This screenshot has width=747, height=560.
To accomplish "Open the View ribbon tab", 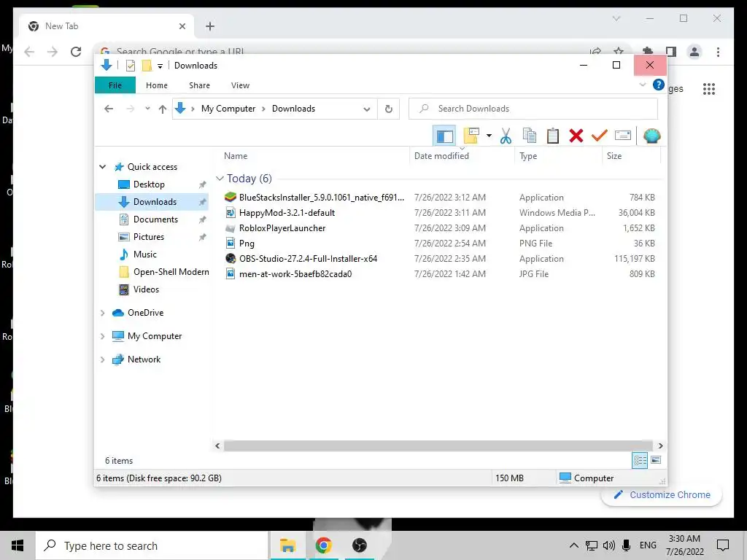I will tap(240, 85).
